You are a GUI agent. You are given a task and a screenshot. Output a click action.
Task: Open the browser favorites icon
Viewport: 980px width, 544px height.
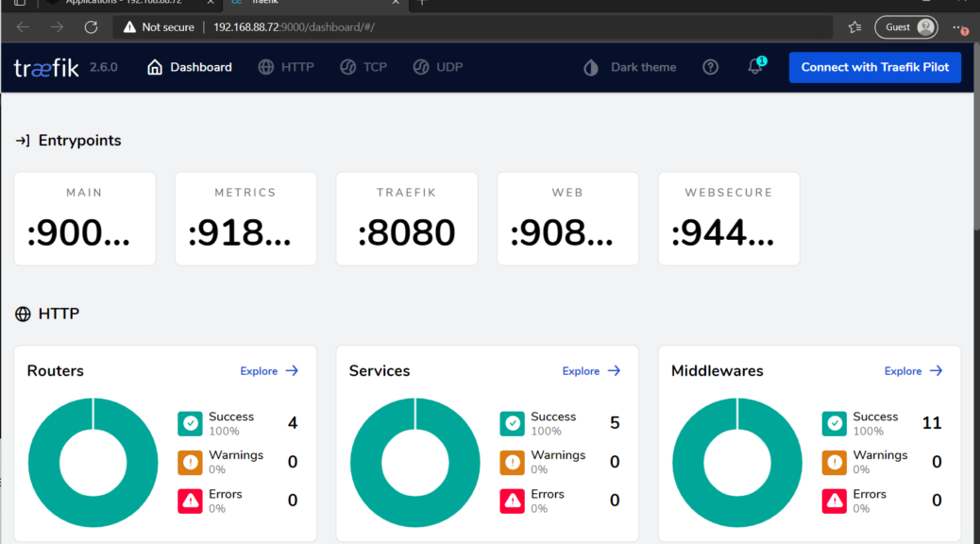click(x=855, y=26)
